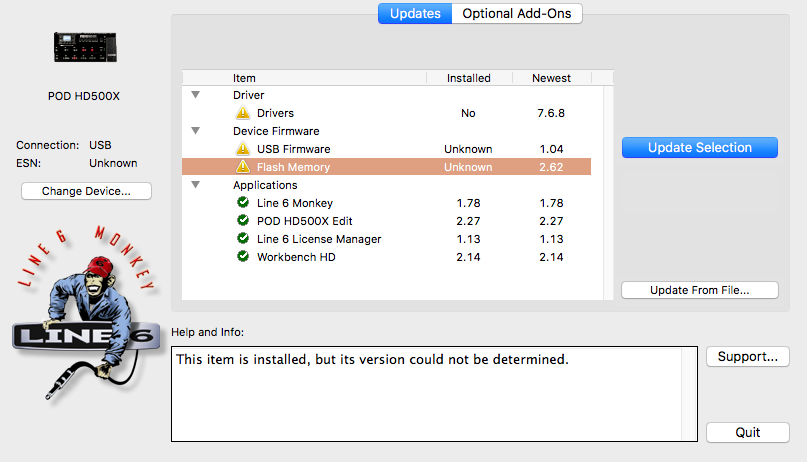The height and width of the screenshot is (462, 807).
Task: Click the POD HD500X Edit checkmark icon
Action: (243, 221)
